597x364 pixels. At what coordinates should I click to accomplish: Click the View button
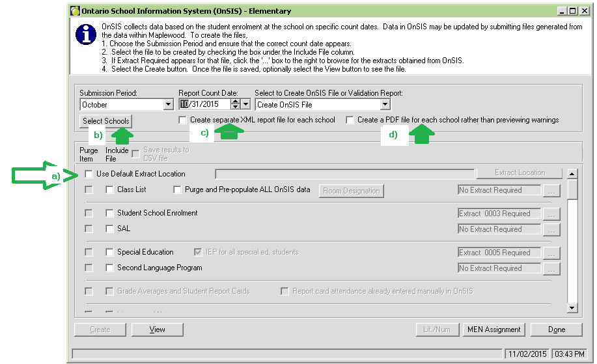(x=158, y=329)
